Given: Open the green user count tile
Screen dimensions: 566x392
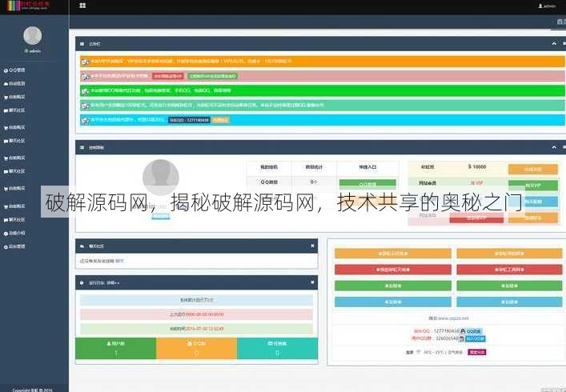Looking at the screenshot, I should pyautogui.click(x=116, y=348).
